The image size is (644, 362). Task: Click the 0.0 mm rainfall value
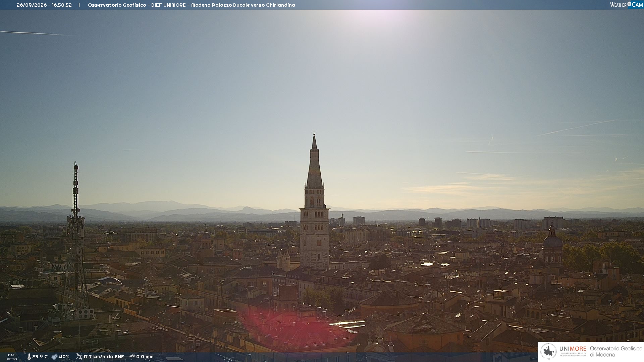[x=145, y=357]
